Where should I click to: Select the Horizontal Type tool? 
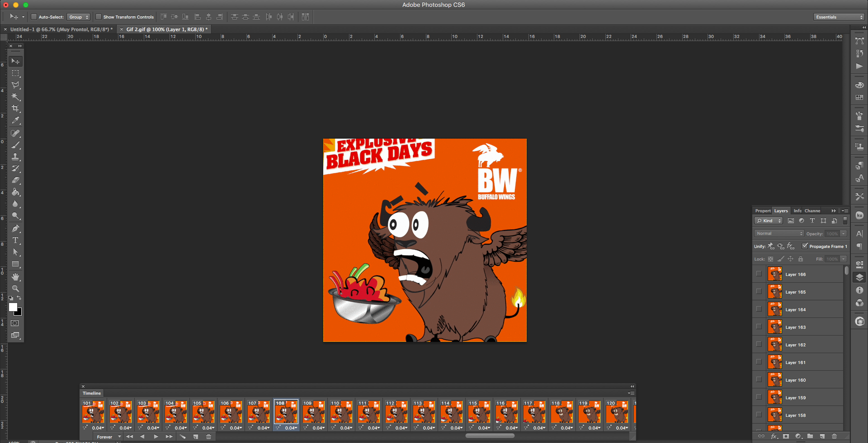(15, 240)
